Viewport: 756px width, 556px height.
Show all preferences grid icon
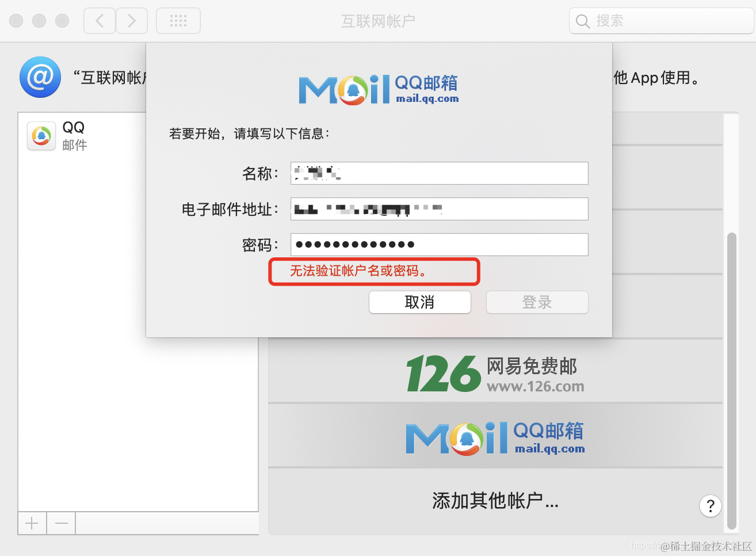pos(178,21)
